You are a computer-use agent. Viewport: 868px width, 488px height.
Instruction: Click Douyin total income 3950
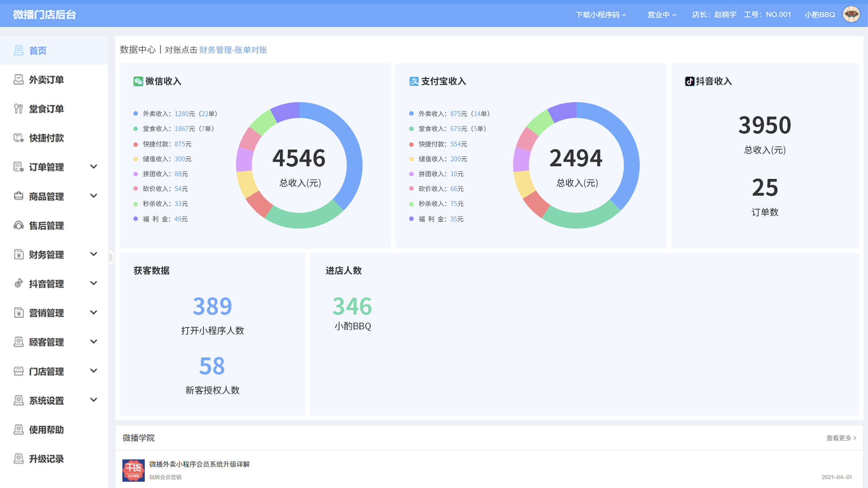coord(765,125)
